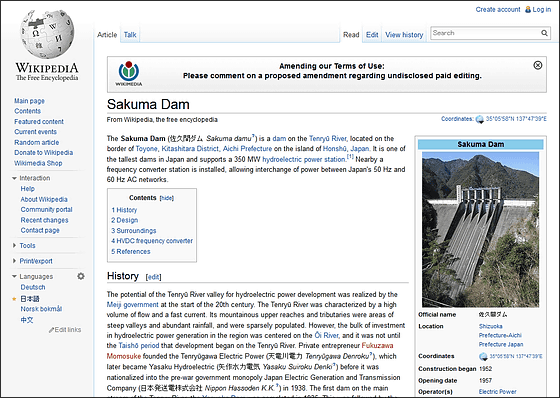Dismiss the Terms of Use banner
This screenshot has height=398, width=560.
(538, 65)
